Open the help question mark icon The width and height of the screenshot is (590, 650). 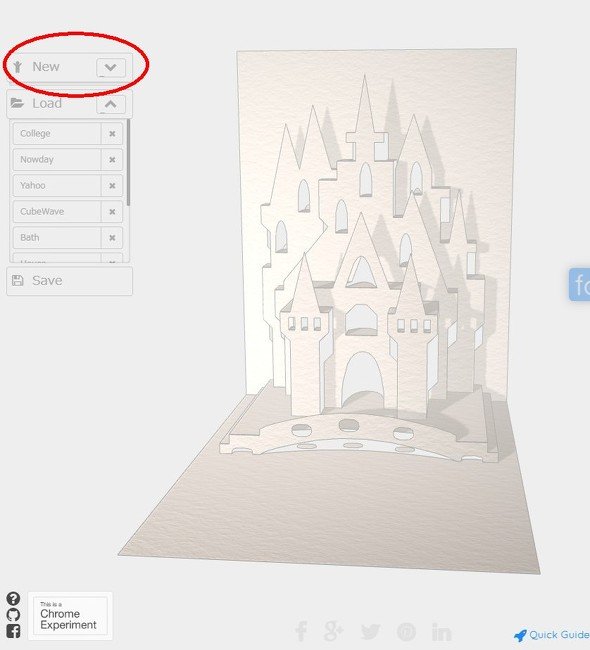point(13,599)
